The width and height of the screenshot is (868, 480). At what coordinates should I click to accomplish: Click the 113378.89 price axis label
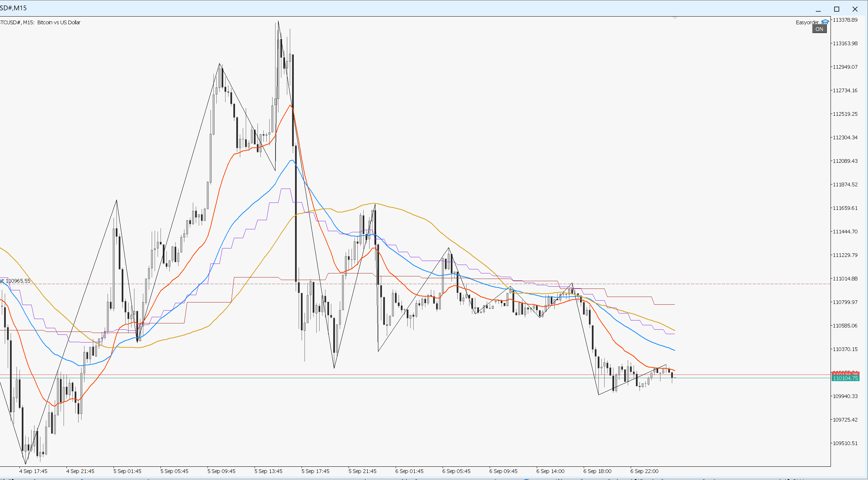(845, 20)
